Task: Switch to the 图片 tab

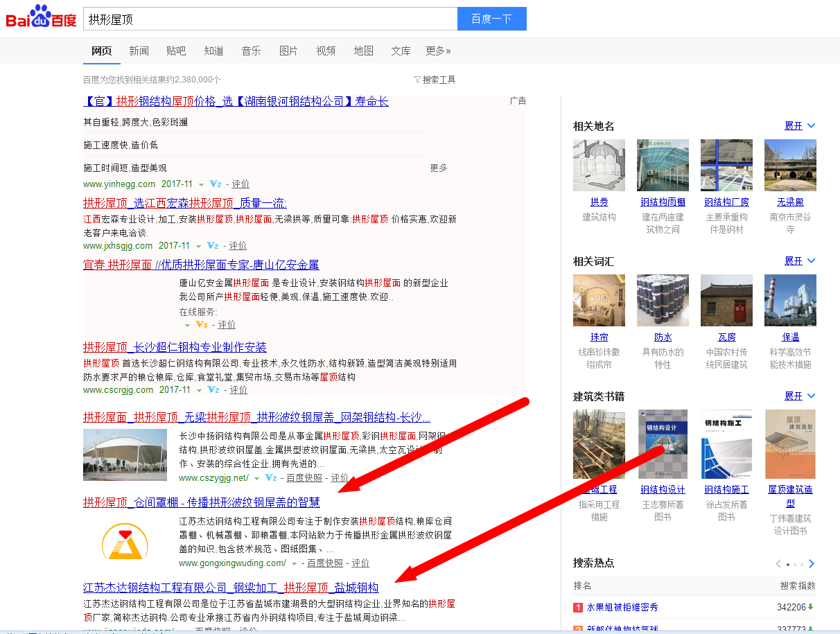Action: pyautogui.click(x=288, y=51)
